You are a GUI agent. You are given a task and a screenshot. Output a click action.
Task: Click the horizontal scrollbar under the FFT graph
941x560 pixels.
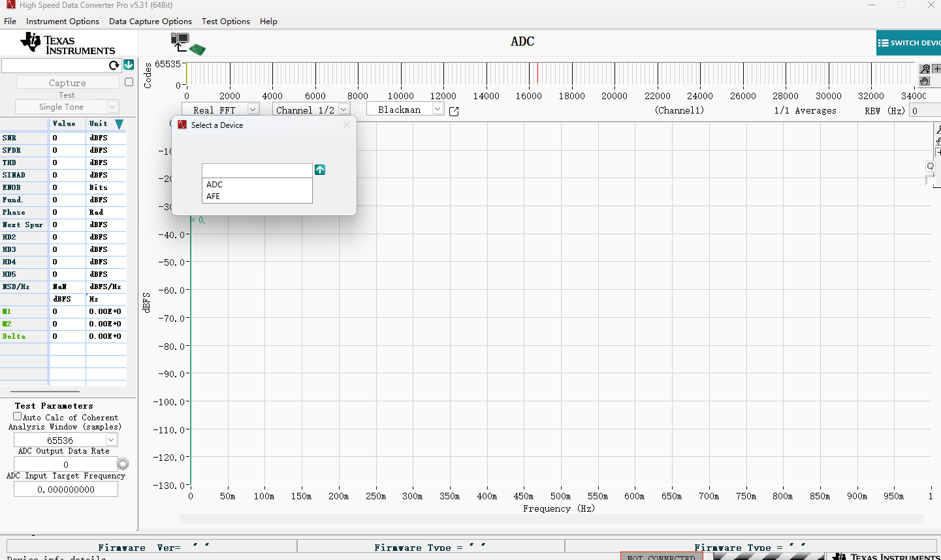point(552,519)
